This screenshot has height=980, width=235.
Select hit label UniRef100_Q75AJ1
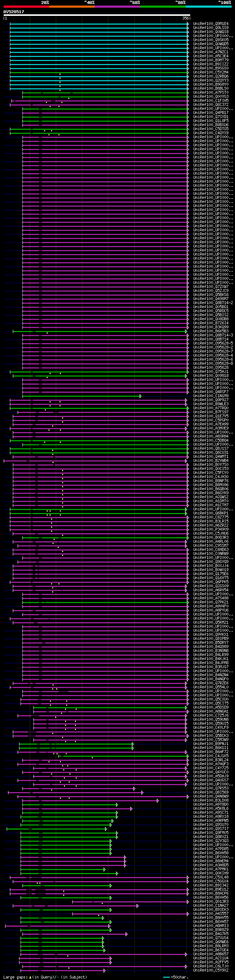(211, 372)
